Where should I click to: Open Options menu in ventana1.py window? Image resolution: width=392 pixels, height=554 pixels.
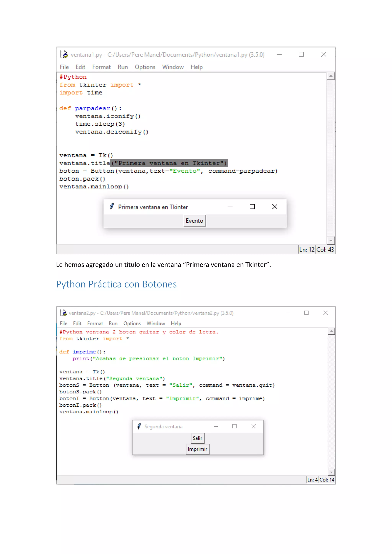pyautogui.click(x=145, y=67)
